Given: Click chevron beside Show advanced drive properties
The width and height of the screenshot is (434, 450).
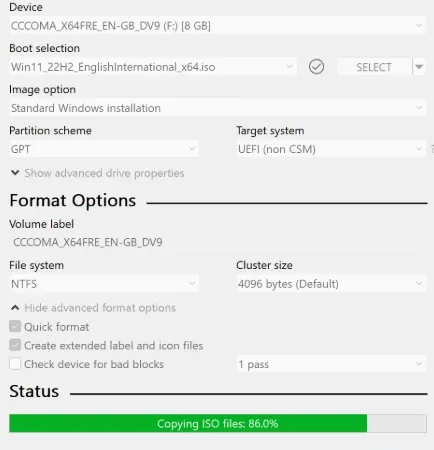Looking at the screenshot, I should [15, 173].
